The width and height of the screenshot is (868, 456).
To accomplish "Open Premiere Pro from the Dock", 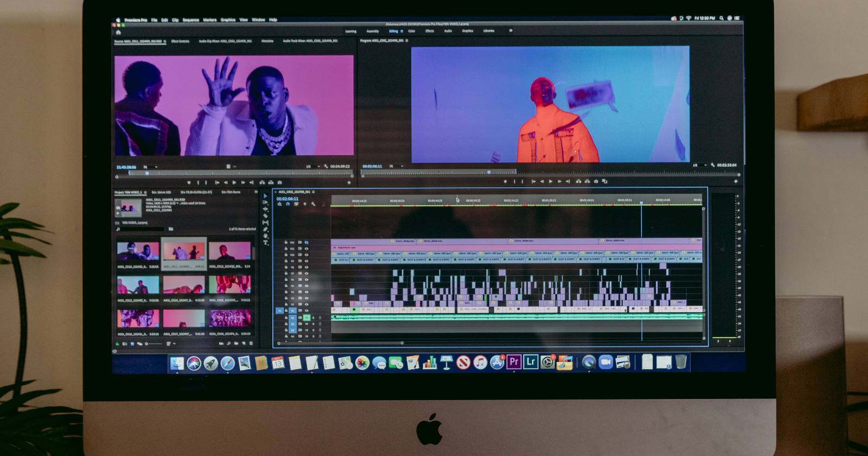I will pyautogui.click(x=513, y=362).
